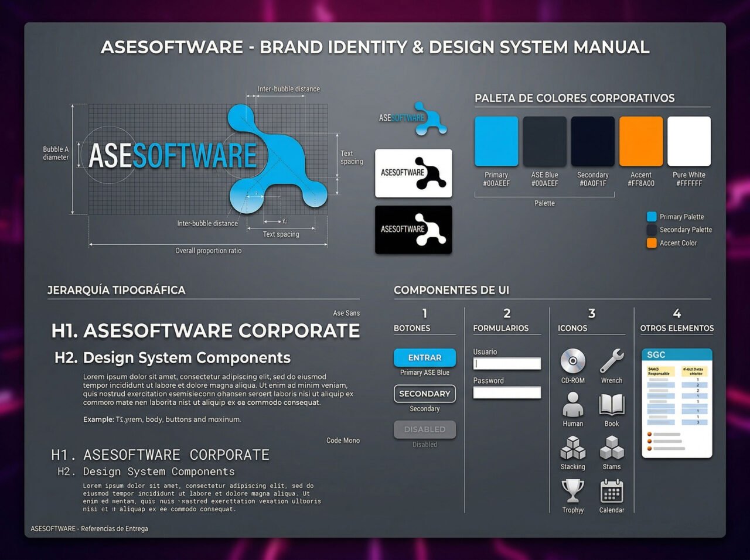This screenshot has height=560, width=750.
Task: Click the "FORMULARIOS" column heading
Action: 501,329
